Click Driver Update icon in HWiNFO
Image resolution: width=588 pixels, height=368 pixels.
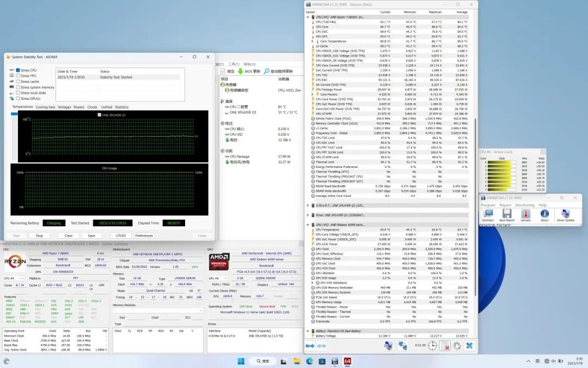[565, 214]
